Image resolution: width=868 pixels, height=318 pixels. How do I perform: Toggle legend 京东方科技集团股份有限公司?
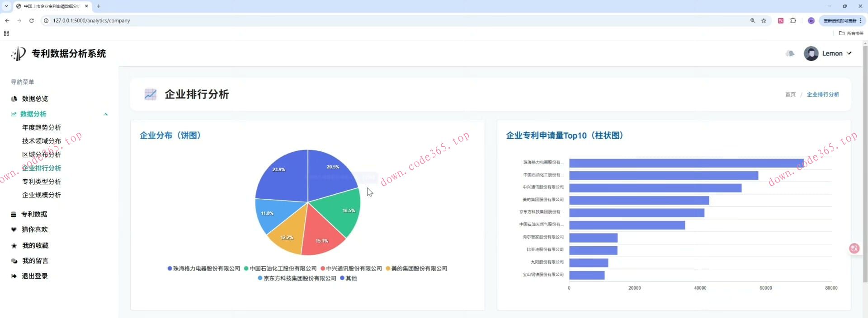click(297, 278)
